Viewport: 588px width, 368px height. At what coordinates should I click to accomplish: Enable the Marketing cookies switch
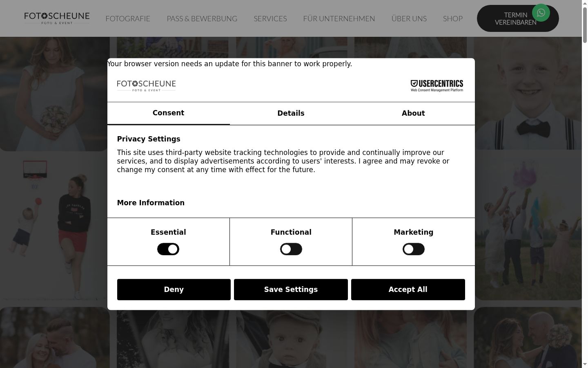point(413,249)
